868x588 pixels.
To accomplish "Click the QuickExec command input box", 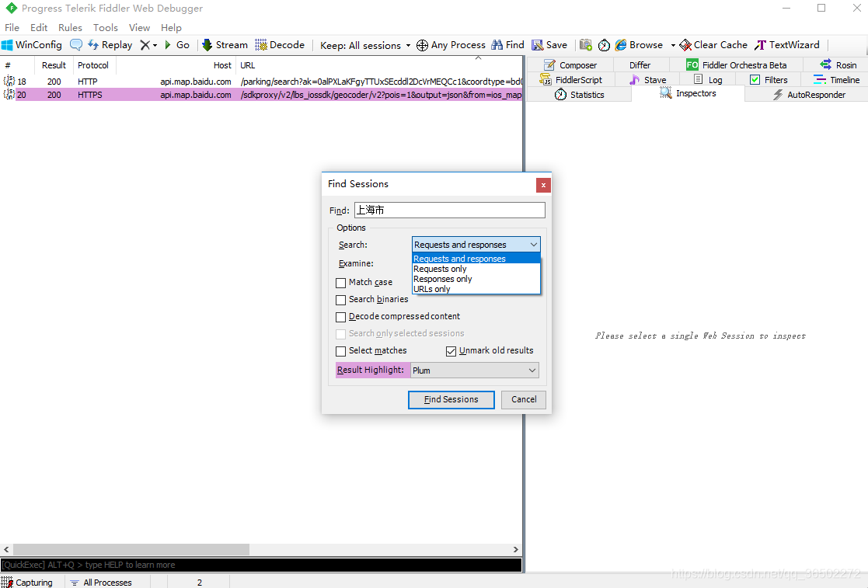I will click(261, 565).
